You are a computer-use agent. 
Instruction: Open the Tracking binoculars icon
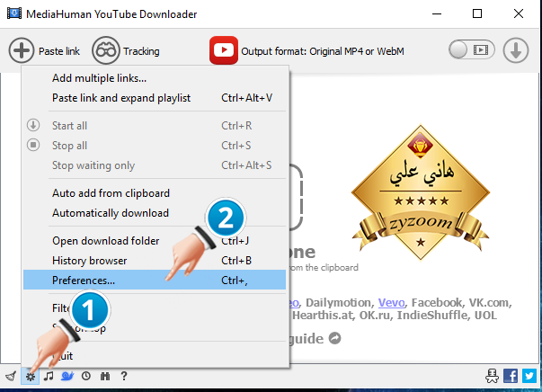pyautogui.click(x=106, y=50)
